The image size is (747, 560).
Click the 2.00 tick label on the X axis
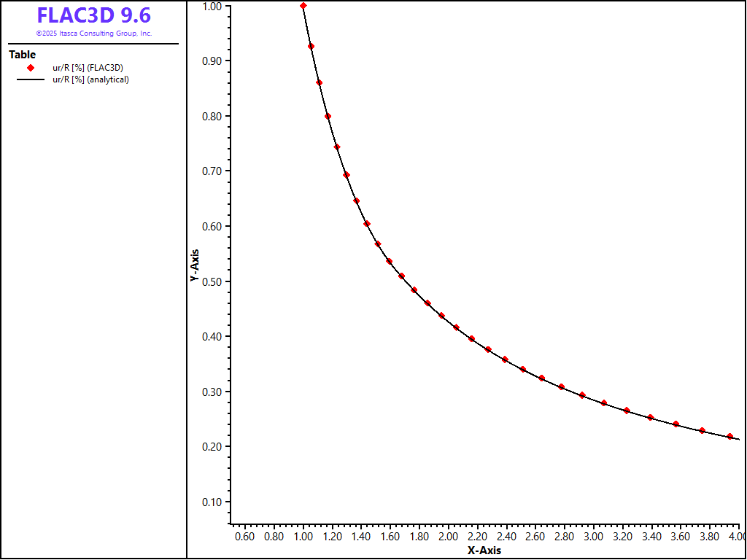tap(448, 537)
